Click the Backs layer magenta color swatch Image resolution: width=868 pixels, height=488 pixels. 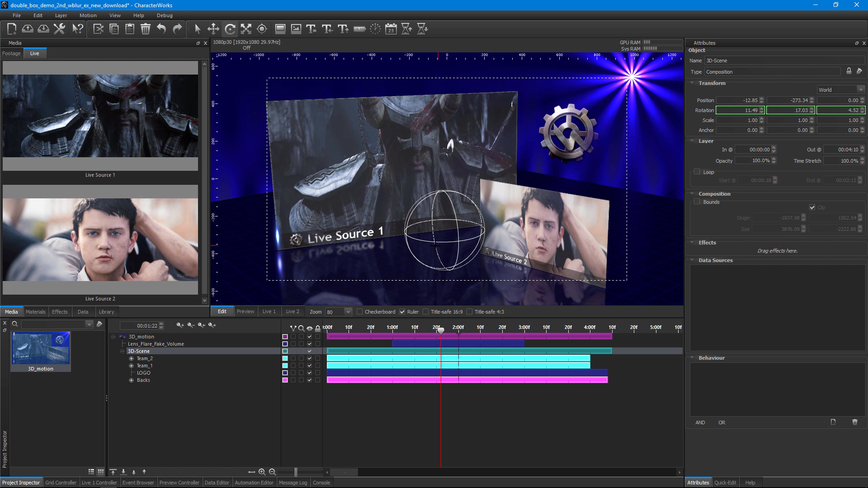pos(285,380)
